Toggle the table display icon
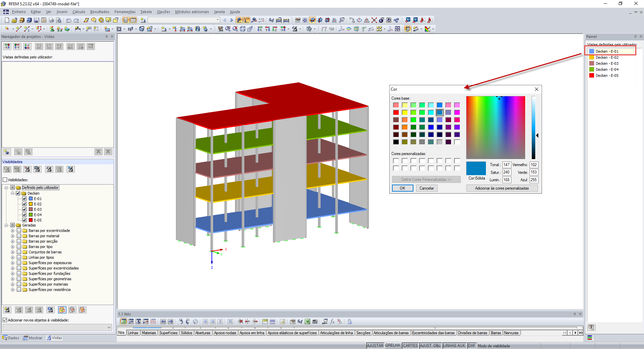This screenshot has width=644, height=349. click(133, 20)
